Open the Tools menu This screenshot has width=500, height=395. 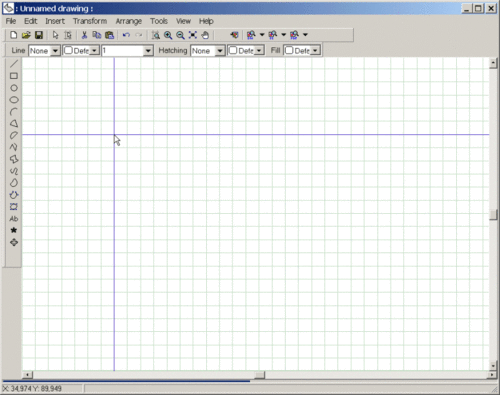pyautogui.click(x=159, y=21)
